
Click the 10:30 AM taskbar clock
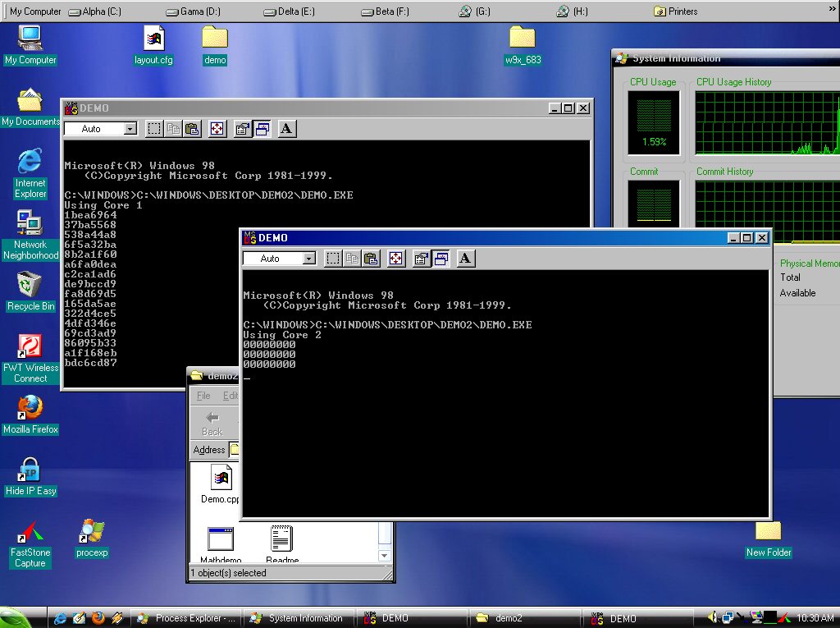pos(815,618)
